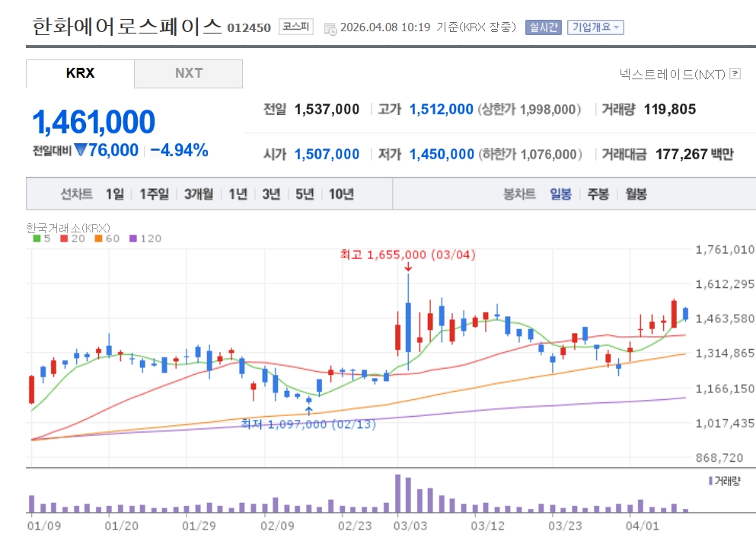Viewport: 756px width, 541px height.
Task: Click the price change amount 76,000
Action: tap(113, 150)
